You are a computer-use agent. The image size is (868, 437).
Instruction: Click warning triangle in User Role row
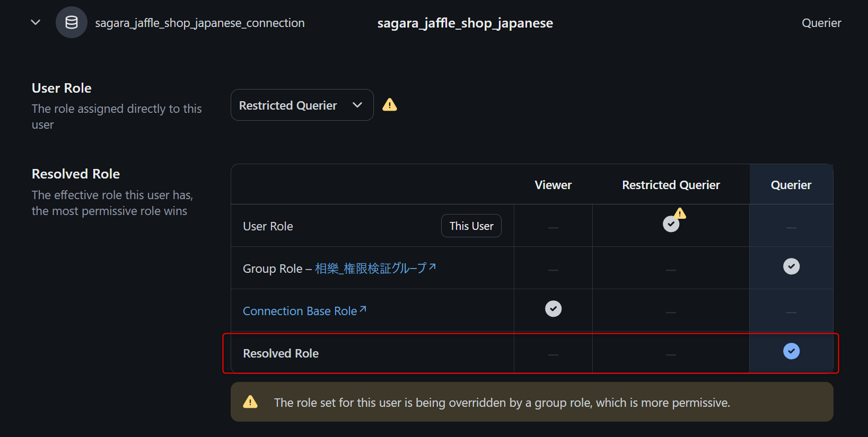(680, 213)
